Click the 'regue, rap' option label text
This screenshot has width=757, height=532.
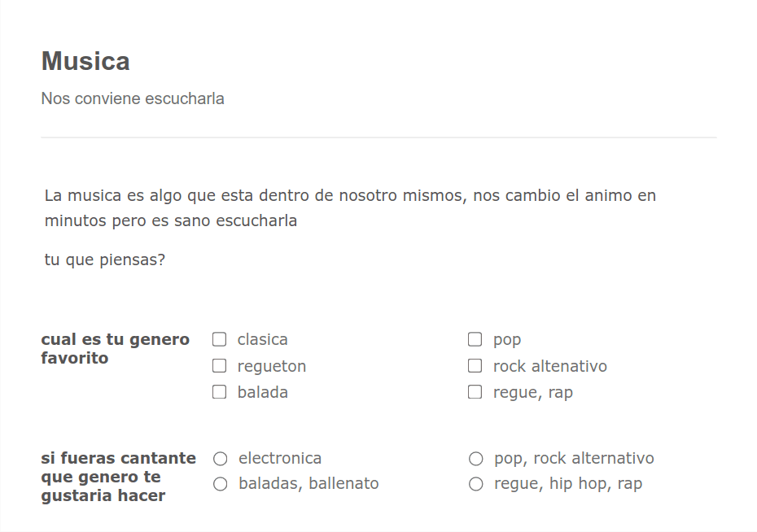coord(533,392)
